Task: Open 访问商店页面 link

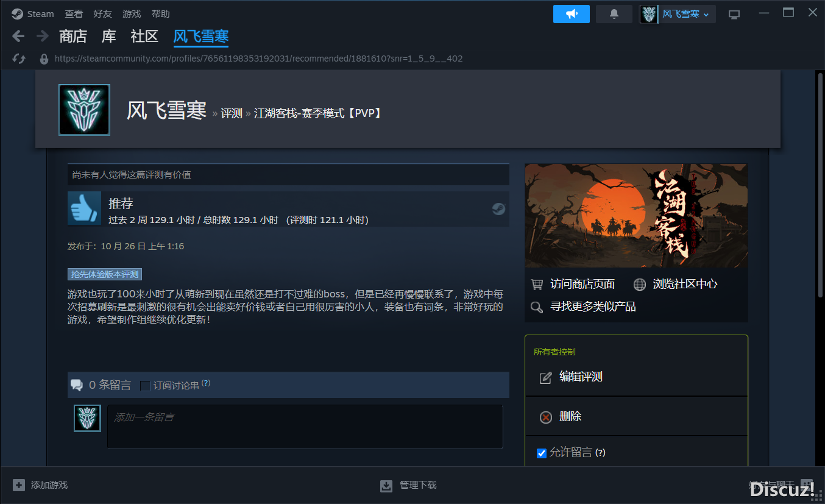Action: [x=582, y=284]
